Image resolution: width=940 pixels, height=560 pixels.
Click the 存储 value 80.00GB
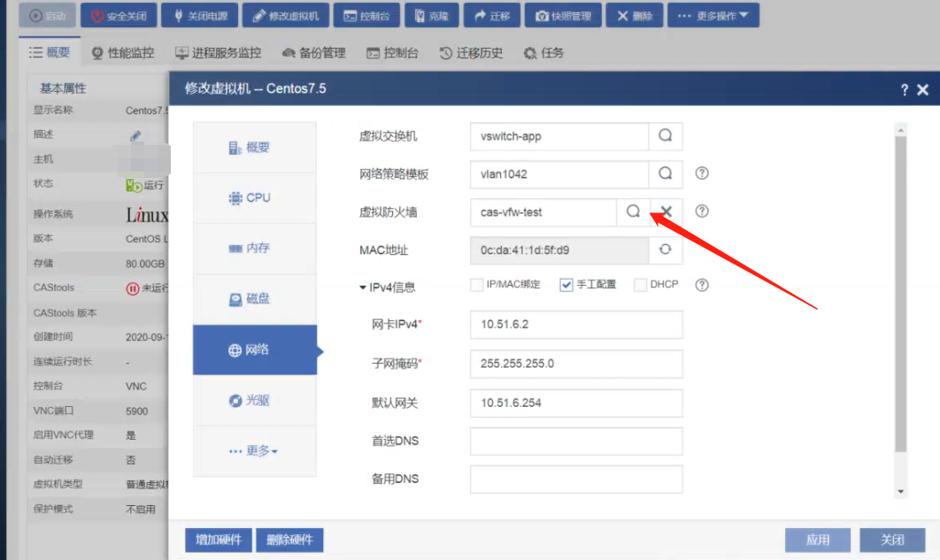(145, 264)
